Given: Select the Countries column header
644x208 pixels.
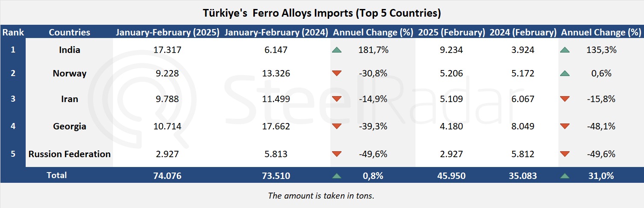Looking at the screenshot, I should pyautogui.click(x=69, y=32).
